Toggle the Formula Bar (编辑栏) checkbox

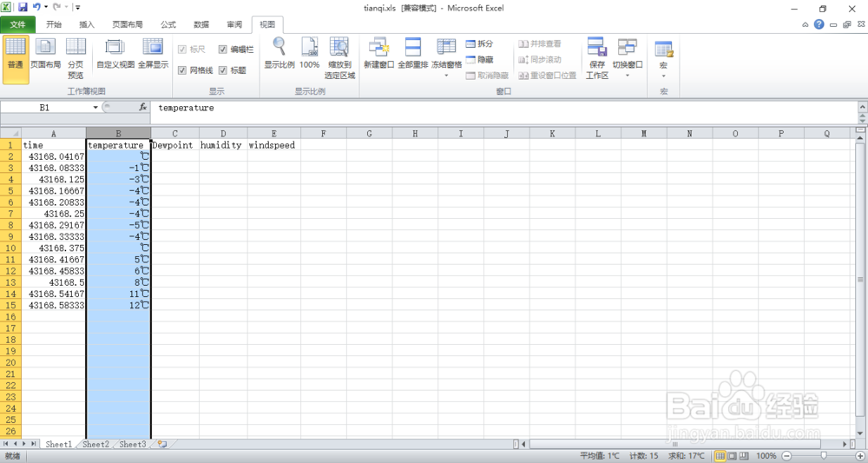[222, 50]
